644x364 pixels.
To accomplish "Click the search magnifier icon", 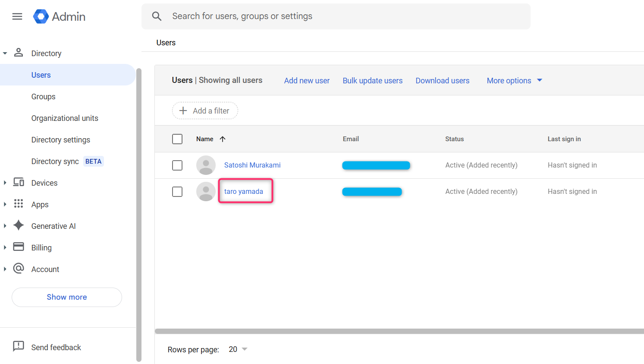I will 157,16.
